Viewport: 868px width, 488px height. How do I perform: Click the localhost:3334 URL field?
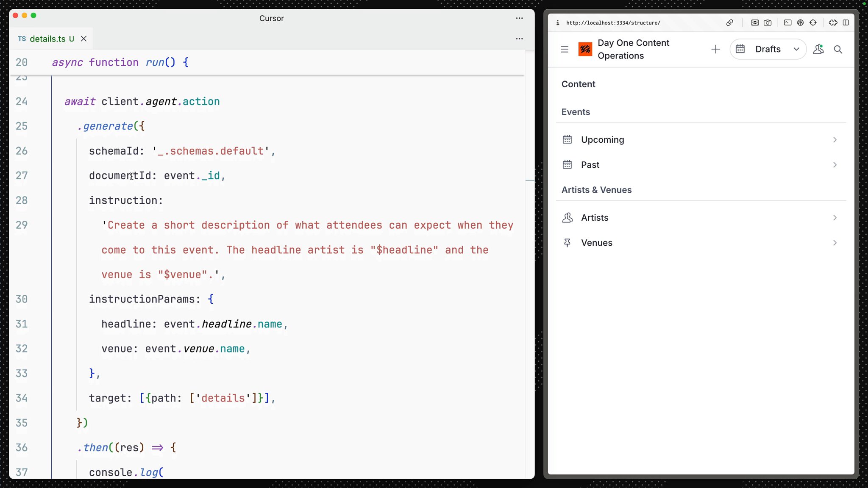pyautogui.click(x=613, y=23)
